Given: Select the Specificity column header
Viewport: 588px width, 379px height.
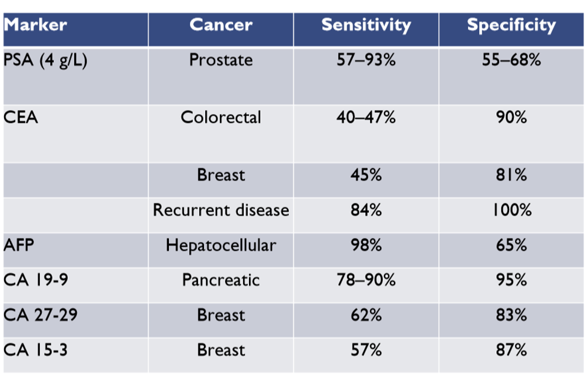Looking at the screenshot, I should (511, 25).
